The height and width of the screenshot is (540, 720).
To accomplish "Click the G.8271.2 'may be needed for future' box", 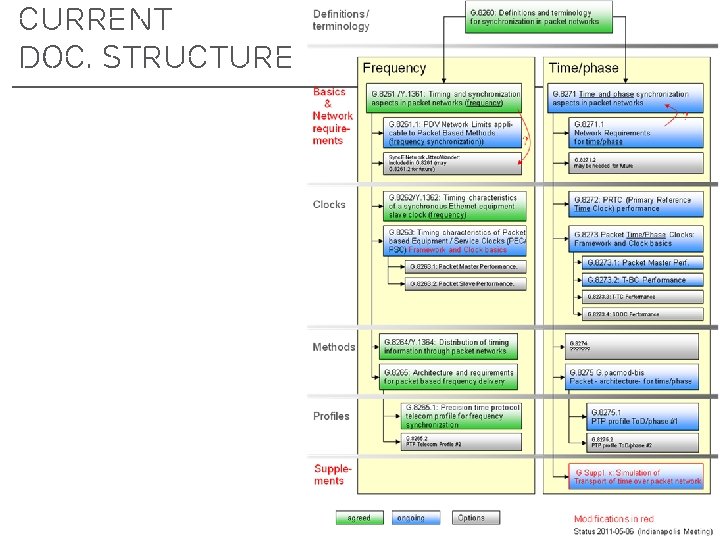I will (636, 163).
